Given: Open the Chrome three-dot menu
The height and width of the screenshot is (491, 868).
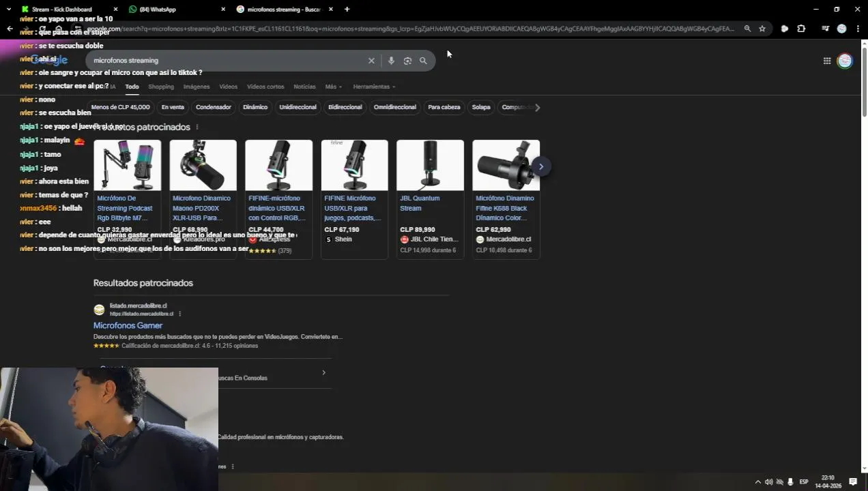Looking at the screenshot, I should (858, 29).
